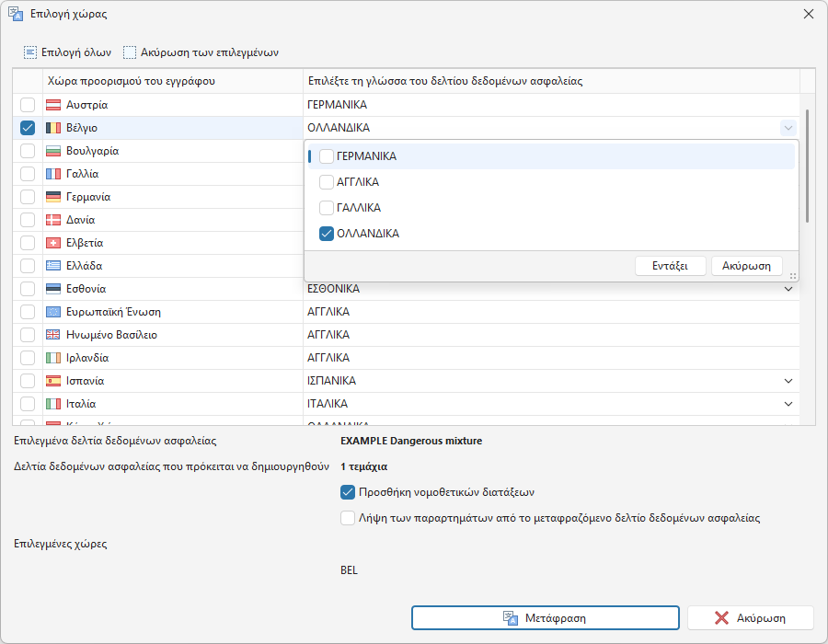Collapse the Βέλγιο language dropdown arrow

788,128
